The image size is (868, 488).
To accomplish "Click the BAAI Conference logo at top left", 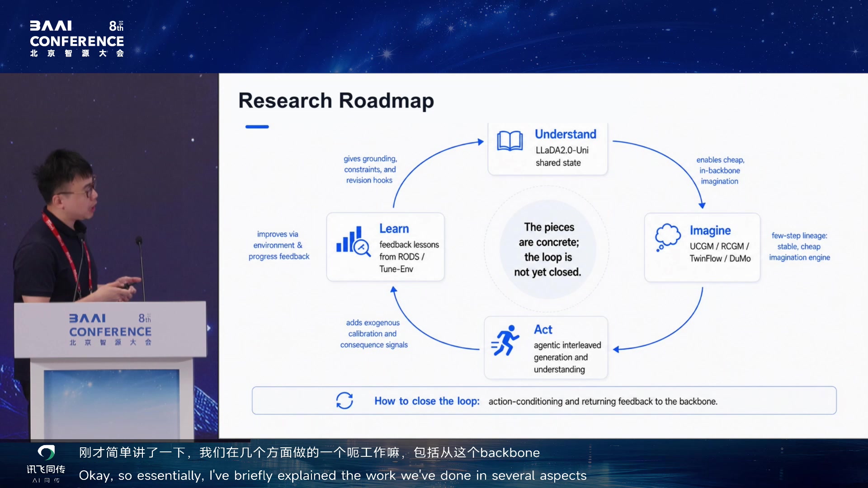I will point(77,39).
